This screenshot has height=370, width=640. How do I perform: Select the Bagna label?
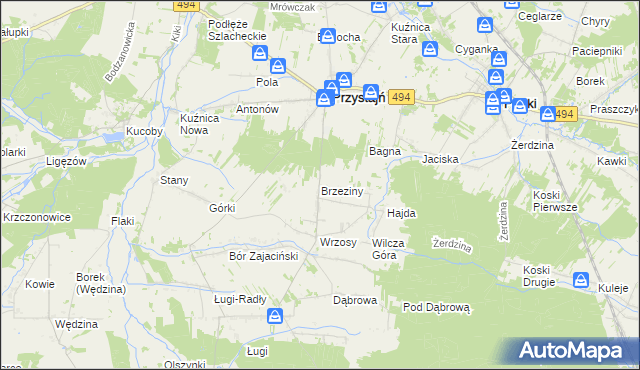pyautogui.click(x=385, y=152)
